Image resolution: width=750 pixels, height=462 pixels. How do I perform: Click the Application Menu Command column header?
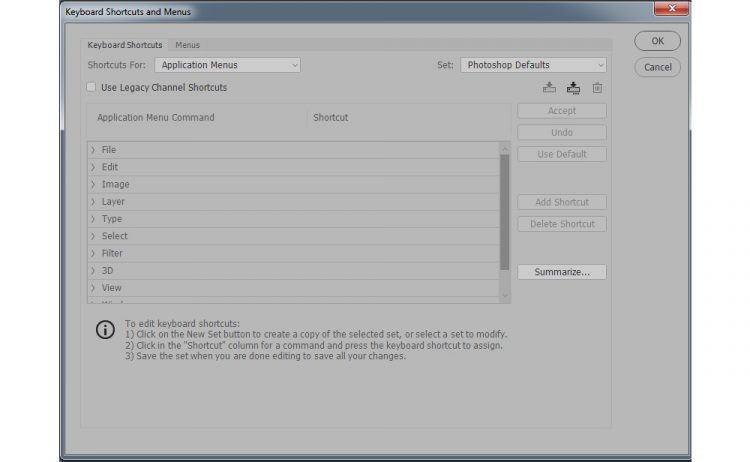[x=156, y=118]
